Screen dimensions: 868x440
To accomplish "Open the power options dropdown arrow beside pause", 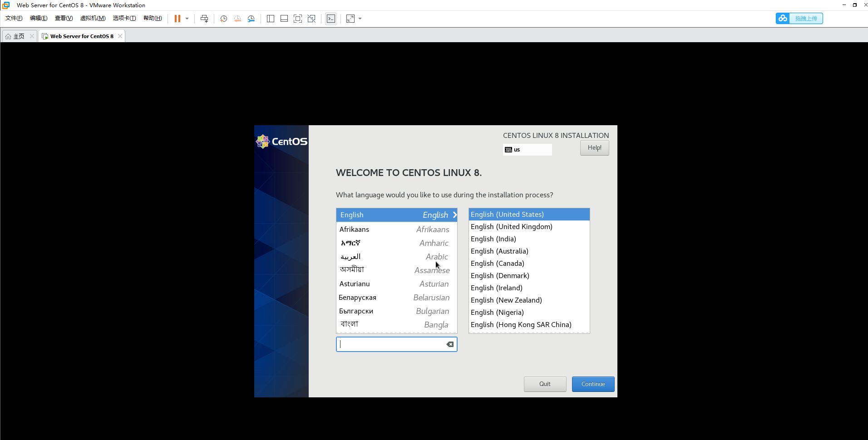I will coord(187,19).
